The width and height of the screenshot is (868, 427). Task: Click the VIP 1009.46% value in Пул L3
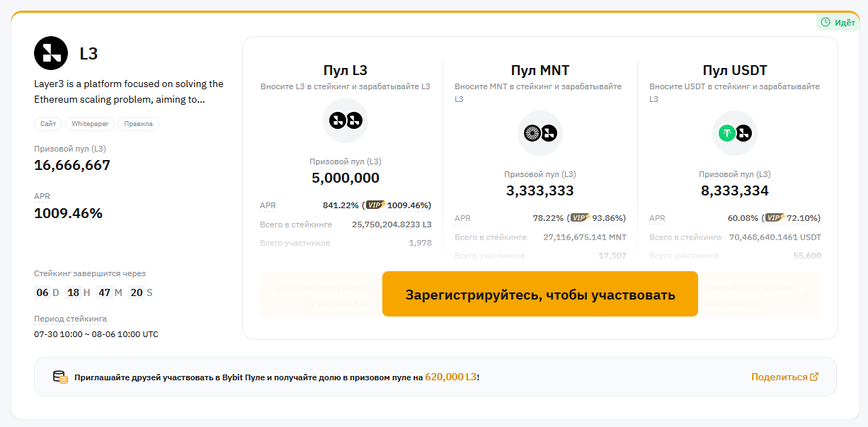[408, 205]
